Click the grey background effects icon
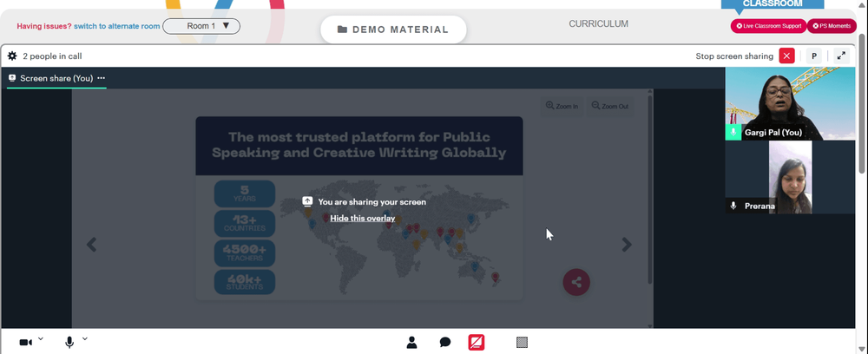The image size is (868, 354). [x=522, y=343]
